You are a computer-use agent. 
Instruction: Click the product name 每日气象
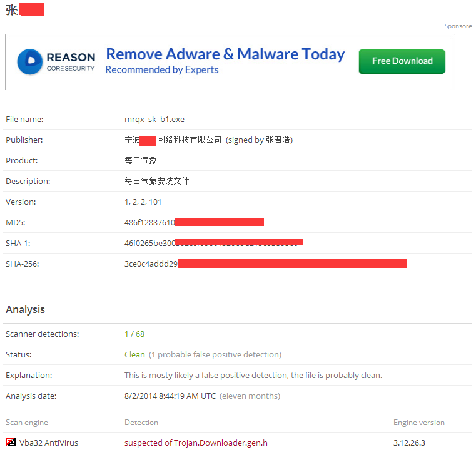[141, 160]
